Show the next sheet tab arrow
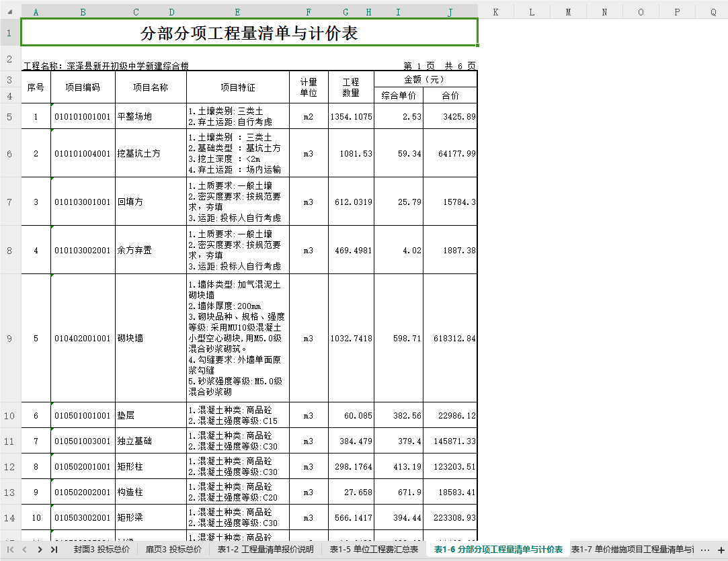This screenshot has width=728, height=561. [x=40, y=550]
